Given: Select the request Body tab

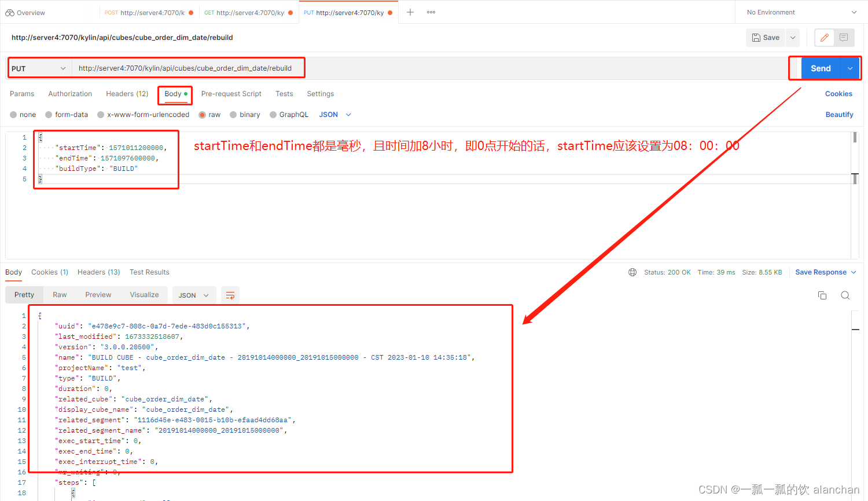Looking at the screenshot, I should tap(176, 94).
